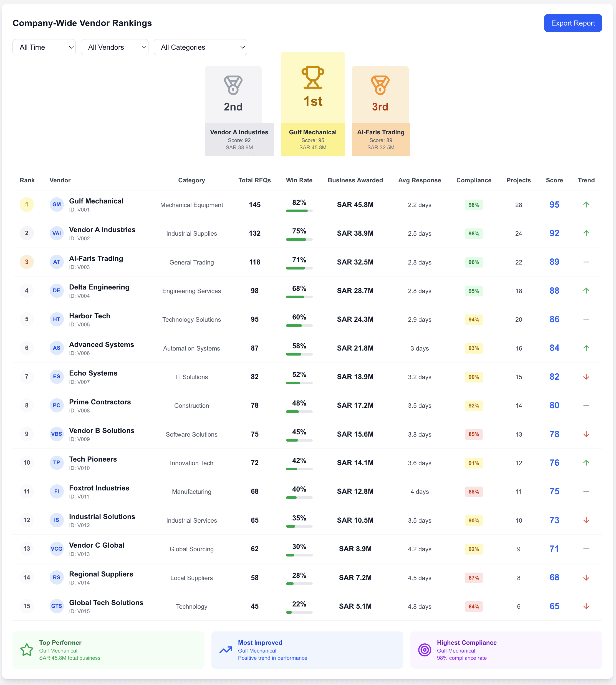This screenshot has height=685, width=616.
Task: Click the GM avatar badge for Gulf Mechanical
Action: tap(57, 205)
